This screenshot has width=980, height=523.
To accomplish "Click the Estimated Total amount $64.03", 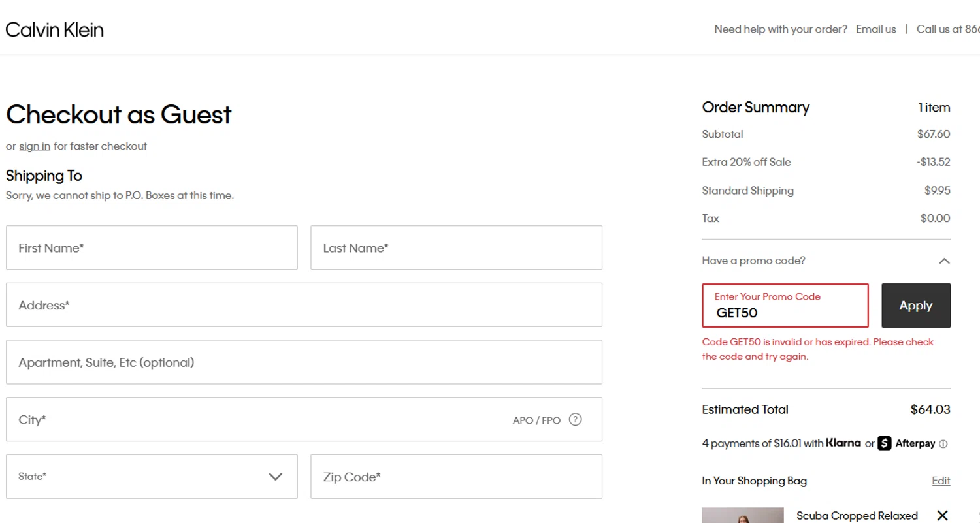I will tap(930, 410).
